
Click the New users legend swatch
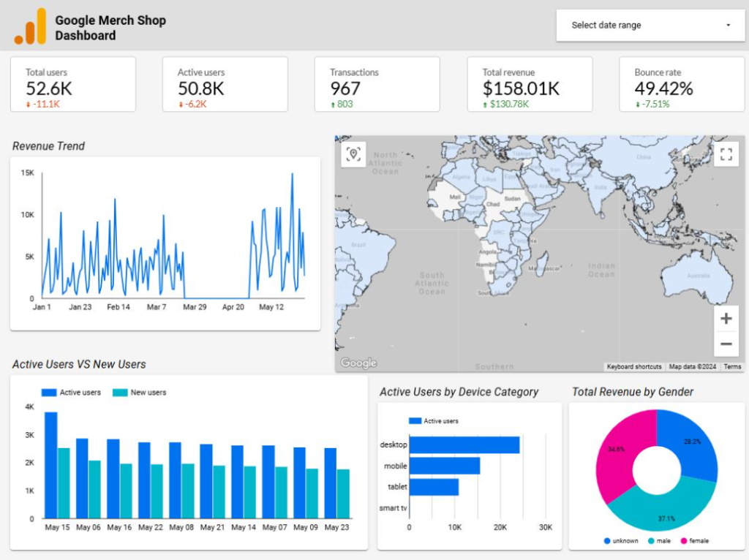[120, 393]
